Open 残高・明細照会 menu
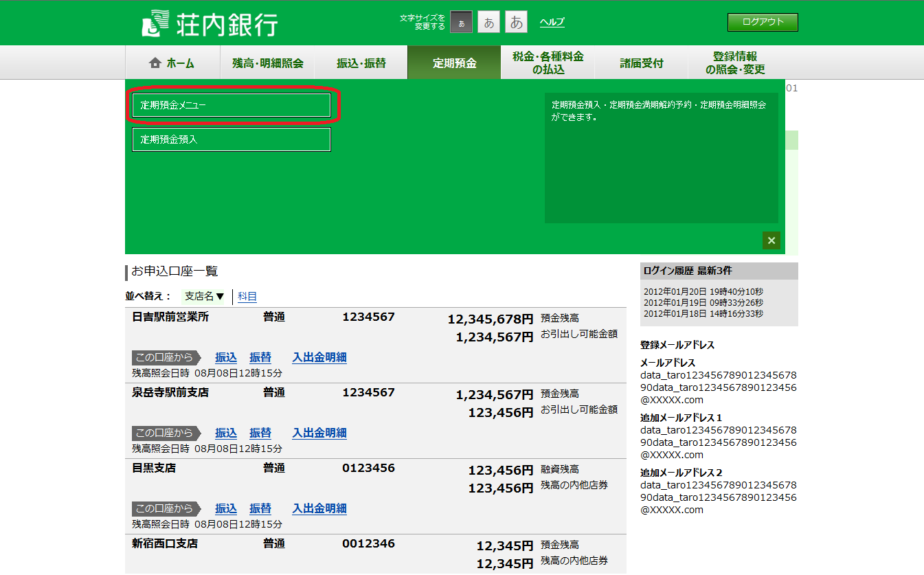The width and height of the screenshot is (924, 575). [x=267, y=63]
